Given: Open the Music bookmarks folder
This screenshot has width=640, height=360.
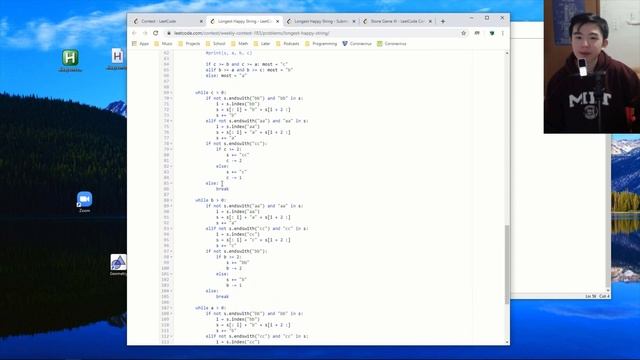Looking at the screenshot, I should (x=163, y=44).
